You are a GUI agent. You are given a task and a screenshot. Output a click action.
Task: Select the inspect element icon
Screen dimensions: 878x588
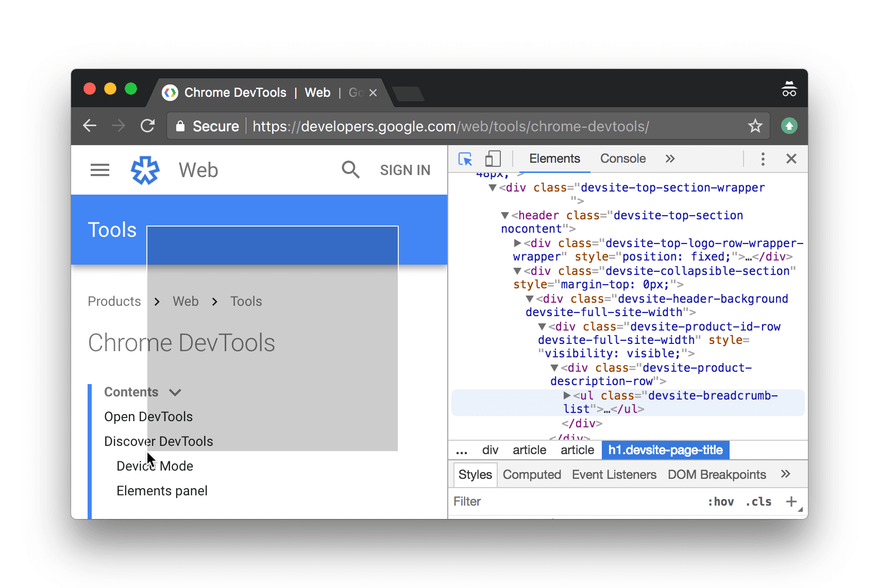point(465,159)
